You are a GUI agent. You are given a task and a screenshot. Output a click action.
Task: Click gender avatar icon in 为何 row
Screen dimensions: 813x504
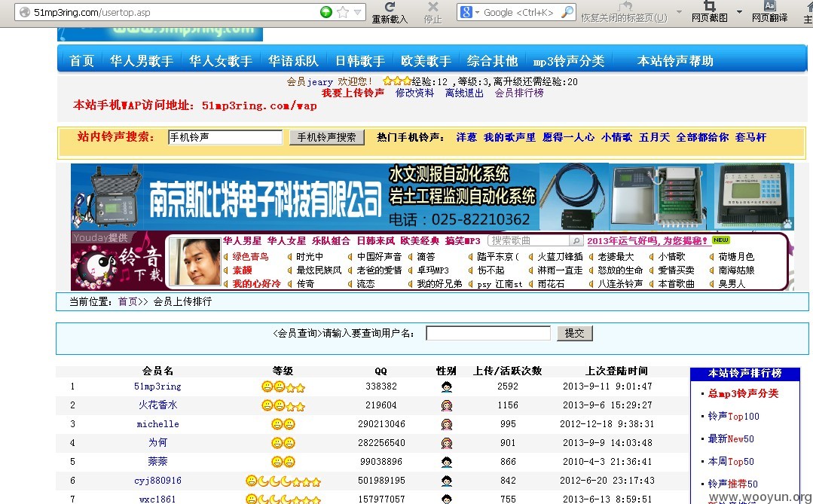click(x=446, y=443)
